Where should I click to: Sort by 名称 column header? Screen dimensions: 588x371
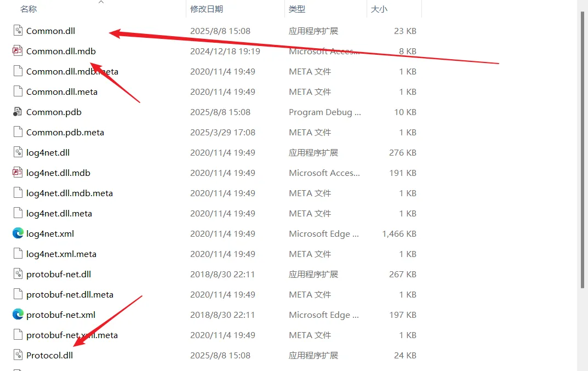click(x=28, y=9)
